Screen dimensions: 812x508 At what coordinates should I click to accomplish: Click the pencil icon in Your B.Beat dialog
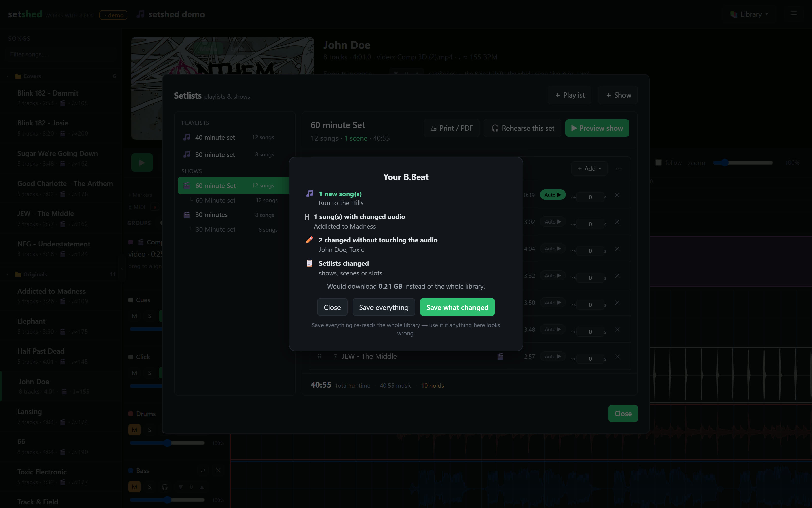pyautogui.click(x=309, y=240)
